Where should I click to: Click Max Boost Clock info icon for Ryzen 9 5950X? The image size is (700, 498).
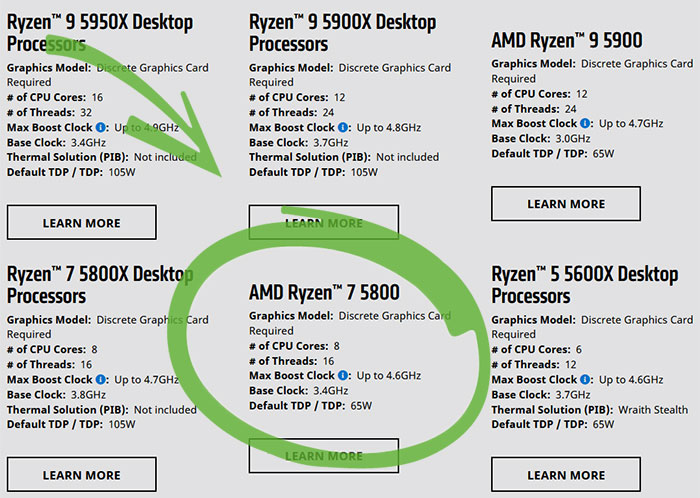coord(101,127)
